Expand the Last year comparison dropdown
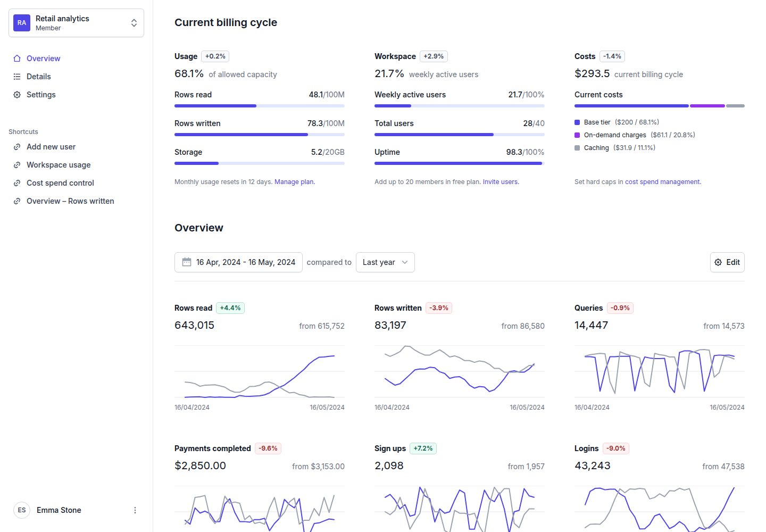 click(385, 262)
